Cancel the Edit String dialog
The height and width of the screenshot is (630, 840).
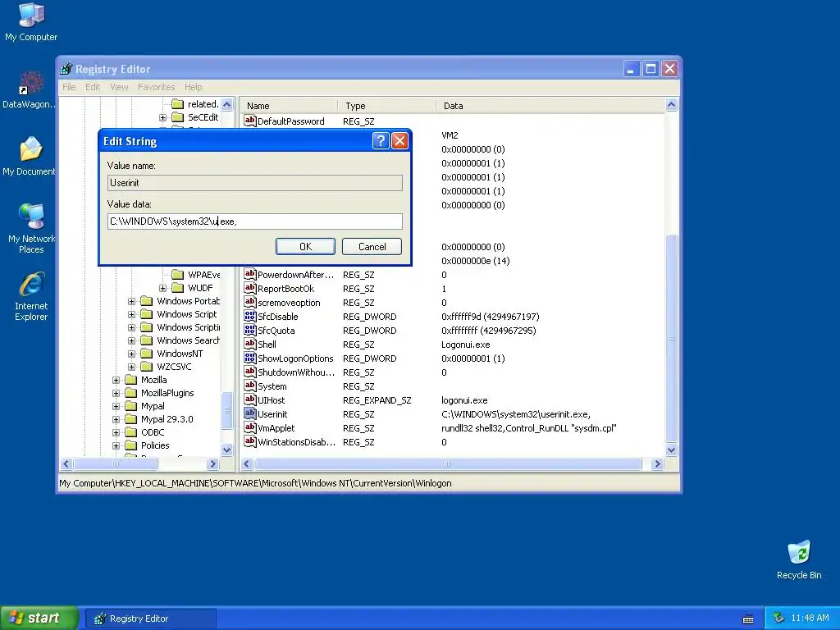pos(372,246)
